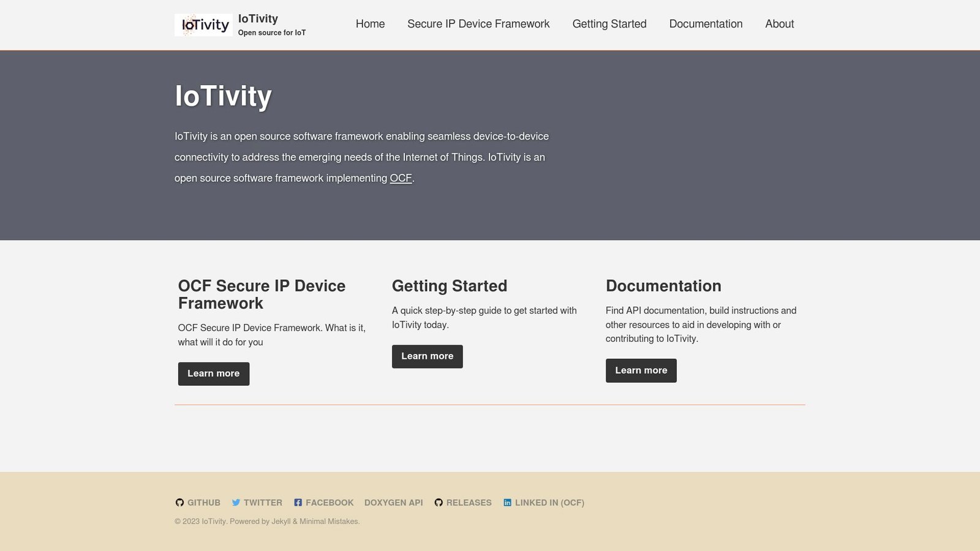Open the LinkedIn icon for OCF
This screenshot has height=551, width=980.
pos(507,502)
